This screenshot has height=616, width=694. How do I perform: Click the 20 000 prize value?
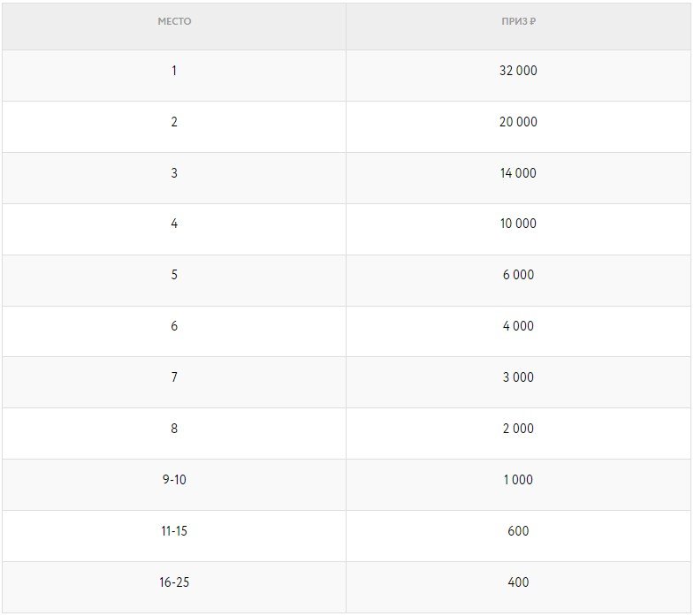pos(518,122)
